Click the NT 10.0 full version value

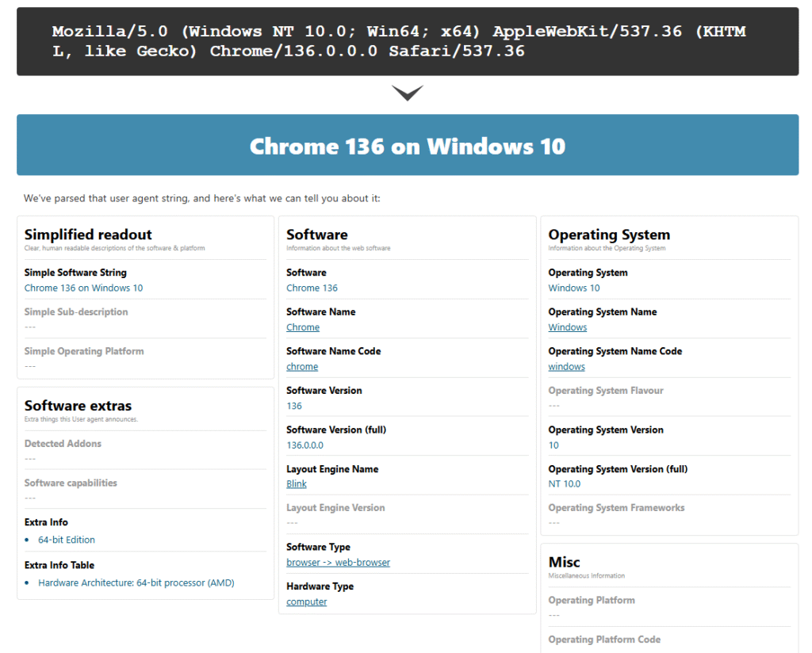(565, 483)
